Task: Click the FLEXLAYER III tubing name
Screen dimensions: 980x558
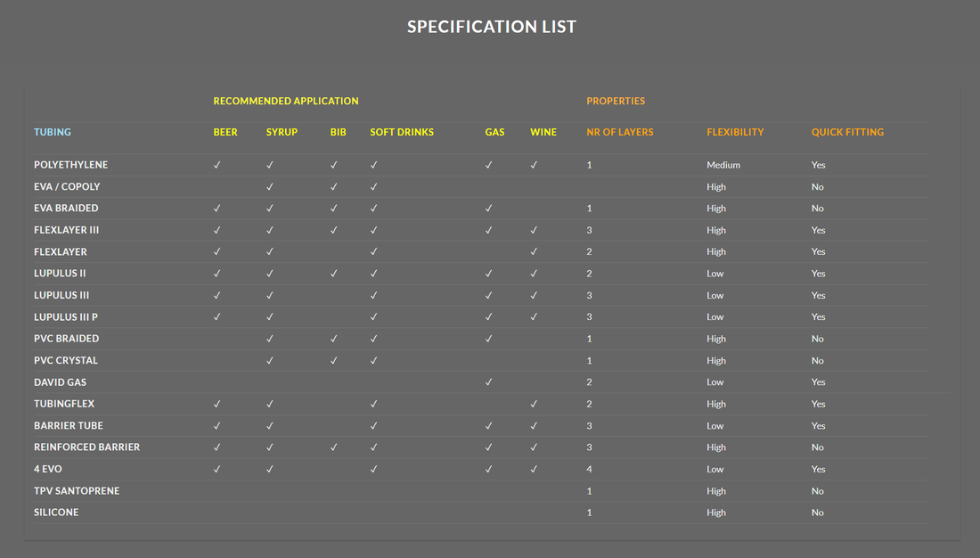Action: (x=66, y=230)
